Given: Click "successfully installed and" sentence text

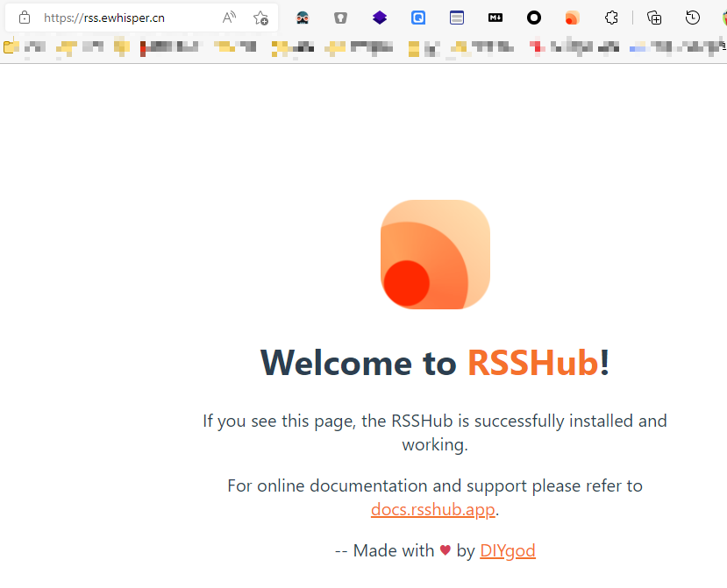Looking at the screenshot, I should coord(570,421).
